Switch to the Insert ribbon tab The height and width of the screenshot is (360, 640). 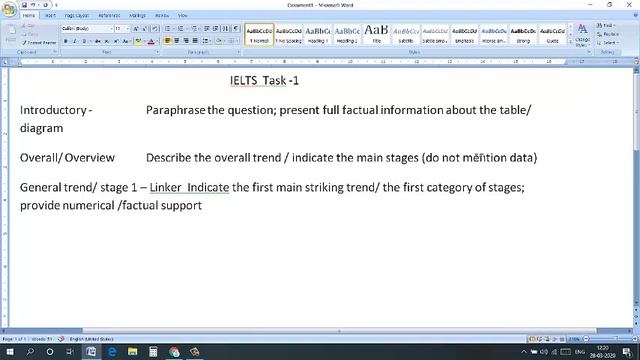50,16
